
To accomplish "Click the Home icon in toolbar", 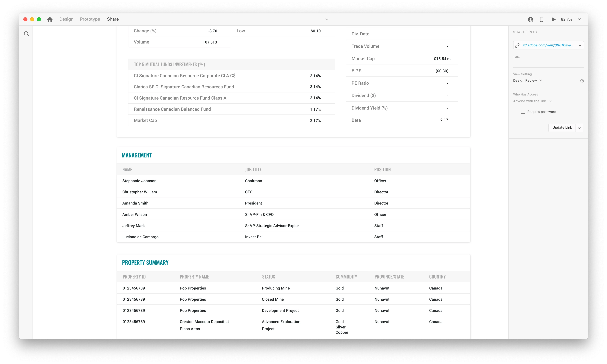I will click(50, 19).
